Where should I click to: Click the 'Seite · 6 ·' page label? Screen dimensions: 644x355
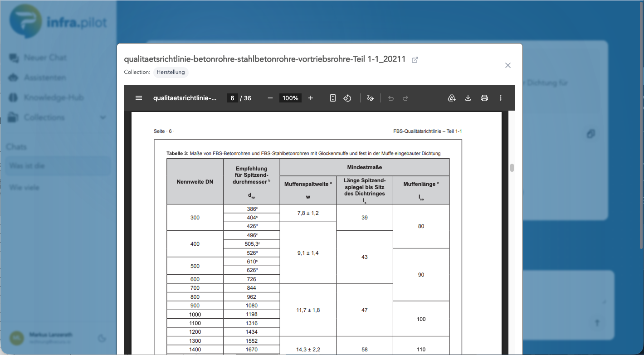[x=164, y=131]
